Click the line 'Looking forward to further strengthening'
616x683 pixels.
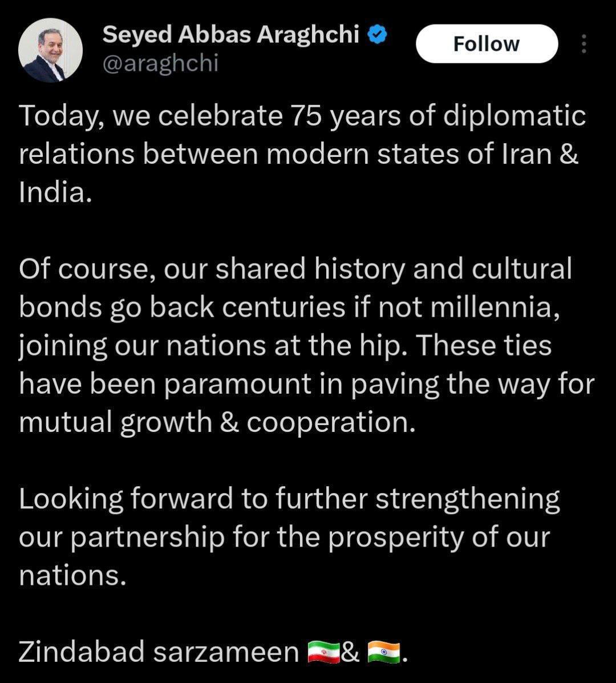289,499
